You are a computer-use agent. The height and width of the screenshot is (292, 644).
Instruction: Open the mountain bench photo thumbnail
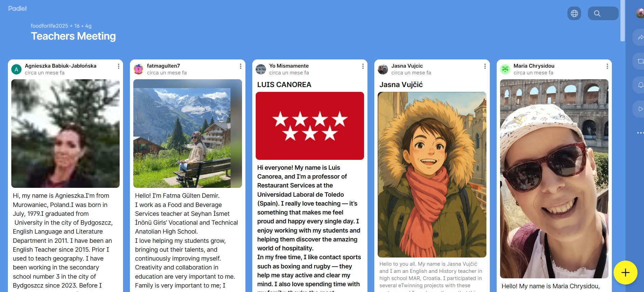pyautogui.click(x=188, y=134)
